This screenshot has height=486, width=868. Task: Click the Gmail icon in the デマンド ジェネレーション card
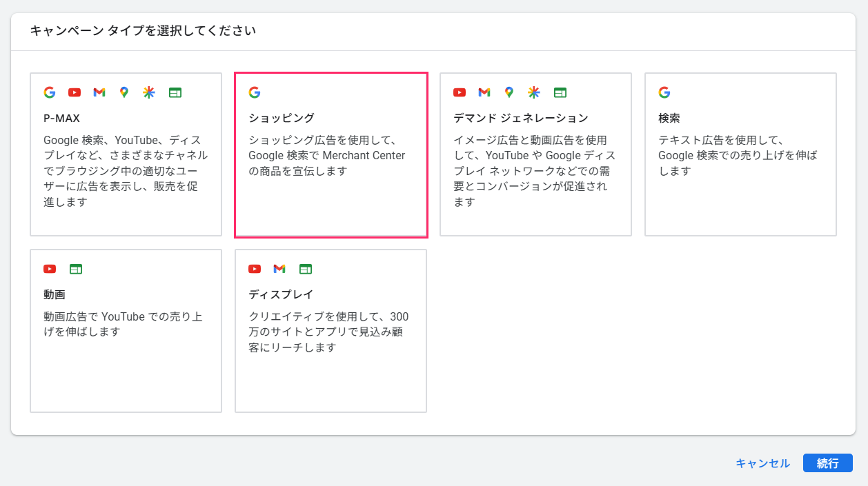pyautogui.click(x=484, y=92)
